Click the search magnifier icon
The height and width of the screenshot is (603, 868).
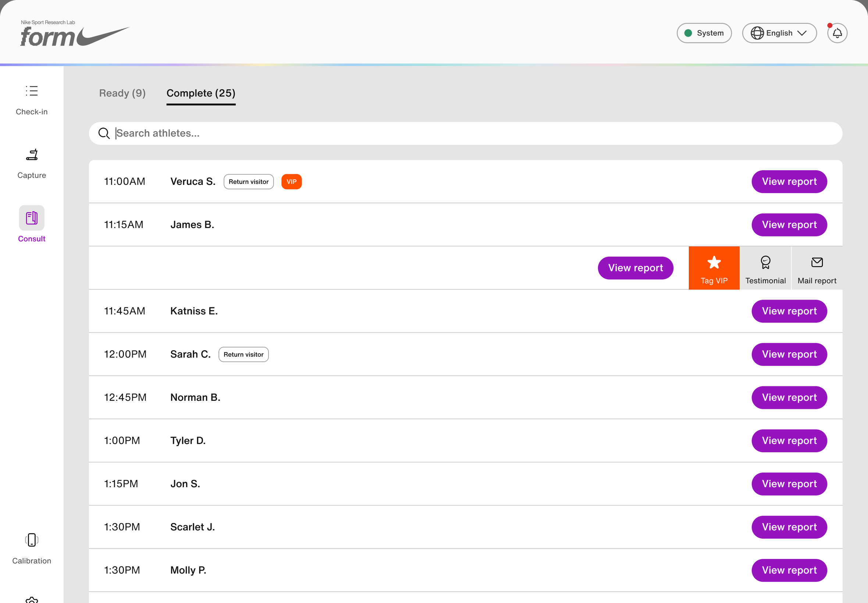click(104, 133)
